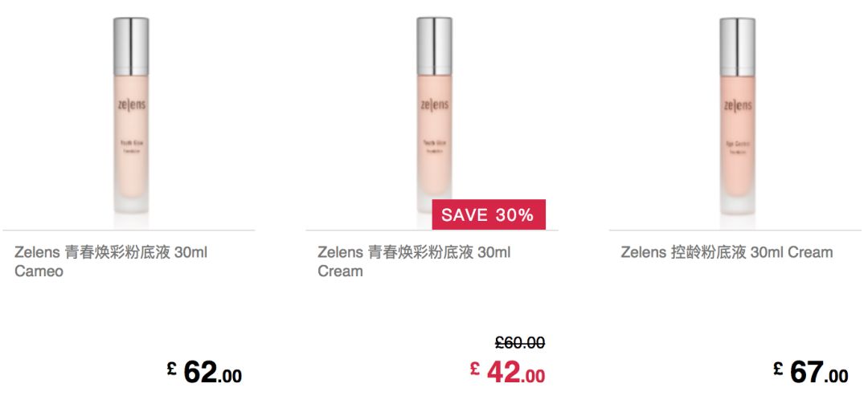Click the Zelens 控龄粉底液 30ml Cream title
868x400 pixels.
click(x=727, y=253)
